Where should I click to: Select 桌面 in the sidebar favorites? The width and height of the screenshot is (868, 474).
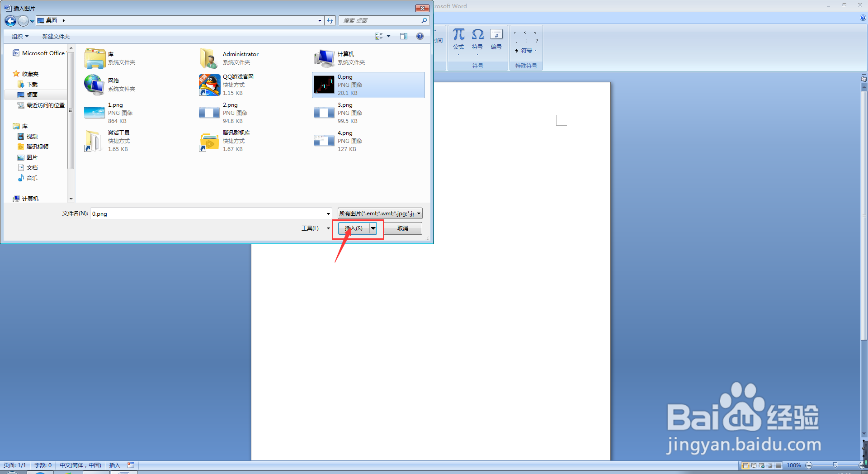(x=28, y=95)
